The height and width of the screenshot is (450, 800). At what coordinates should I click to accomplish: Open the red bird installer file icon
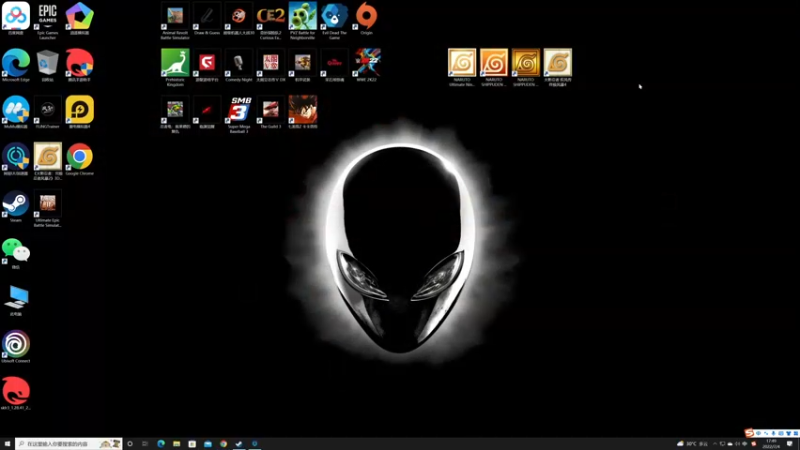click(x=16, y=394)
